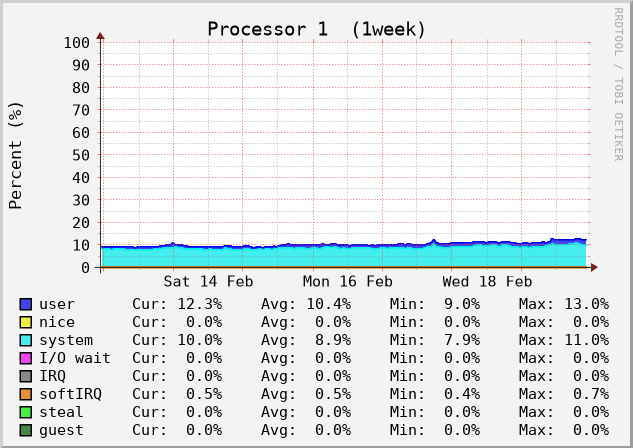This screenshot has height=448, width=633.
Task: Click the RRDTOOL / TOBI OETIKER watermark
Action: (618, 84)
